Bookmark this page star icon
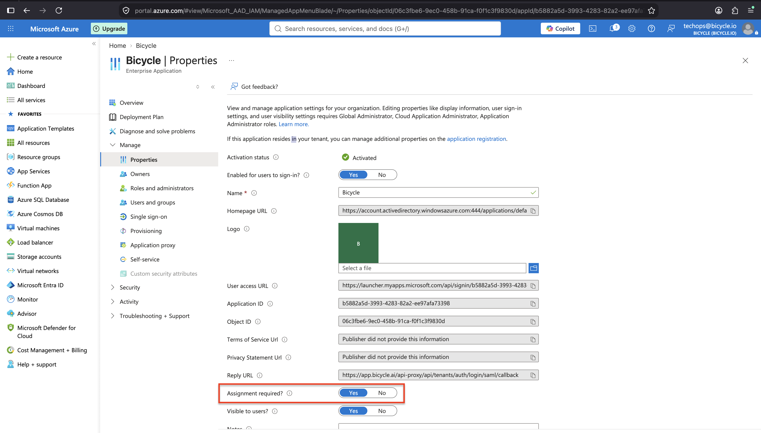Viewport: 761px width, 433px height. pos(651,10)
